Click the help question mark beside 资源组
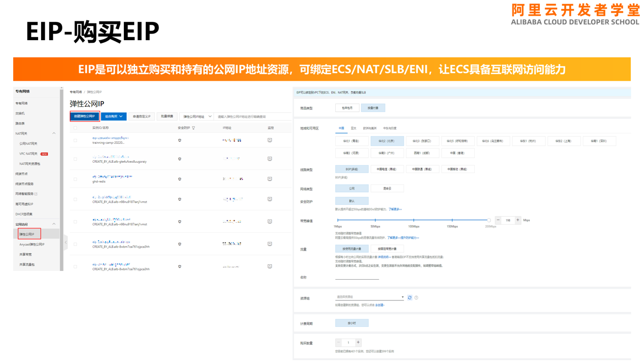This screenshot has width=644, height=363. 416,297
